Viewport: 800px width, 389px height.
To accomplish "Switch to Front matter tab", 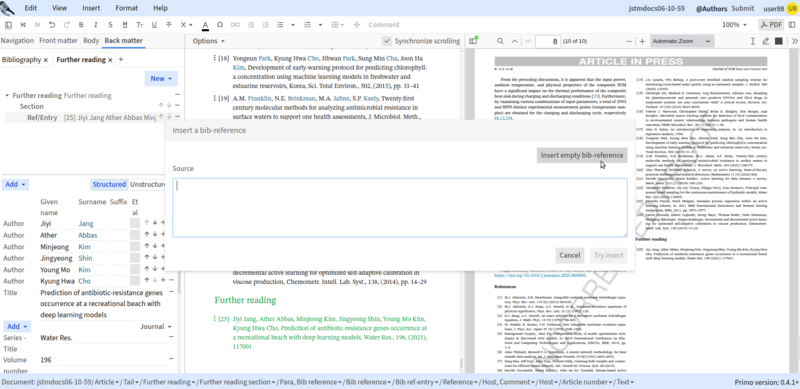I will point(59,40).
